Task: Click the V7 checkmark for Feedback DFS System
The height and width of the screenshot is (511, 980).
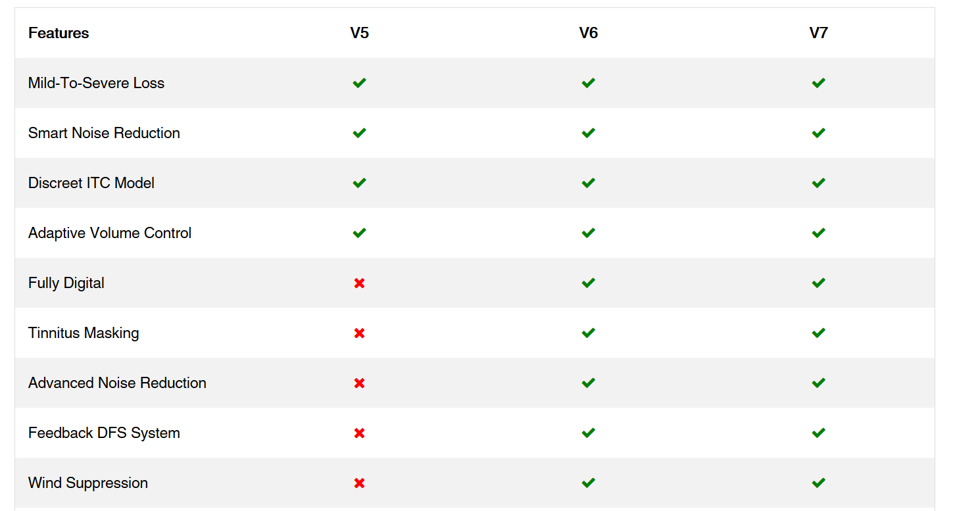Action: pos(818,433)
